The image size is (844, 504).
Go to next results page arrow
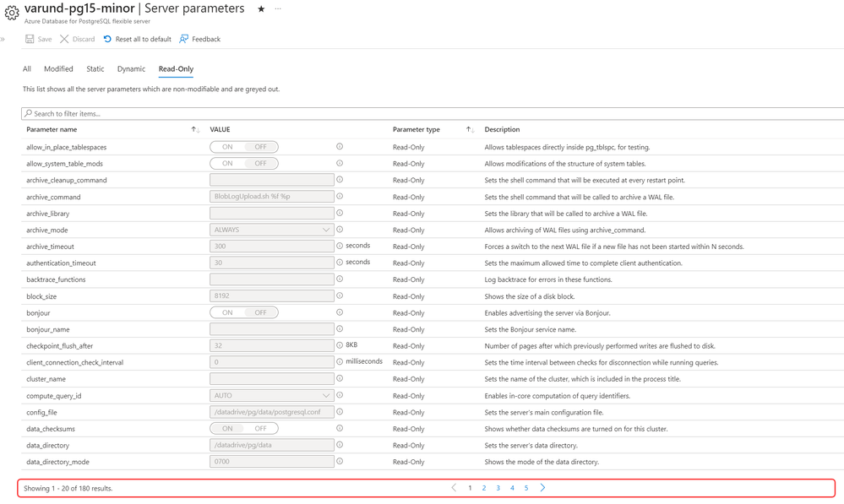[x=542, y=488]
